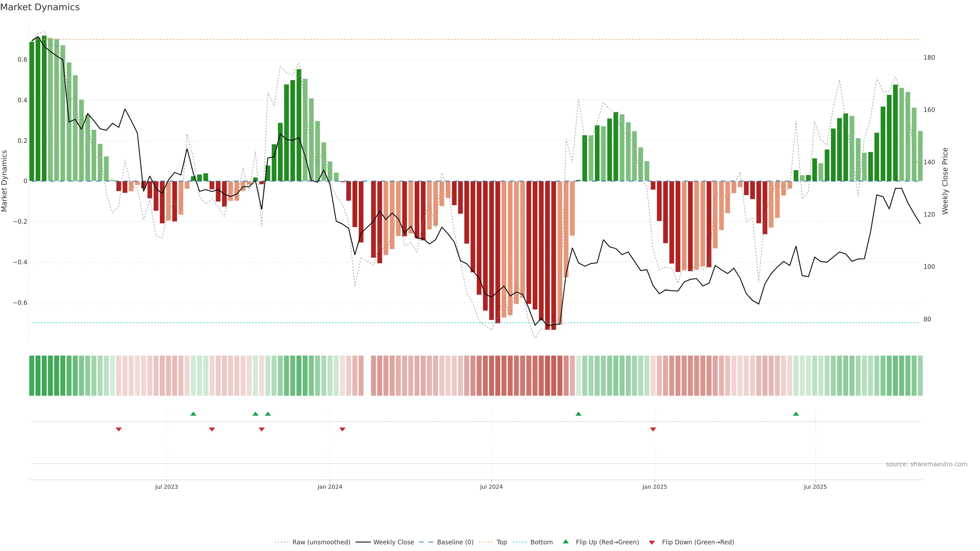Screen dimensions: 980x551
Task: Click the red Flip Down triangle legend icon
Action: tap(652, 542)
